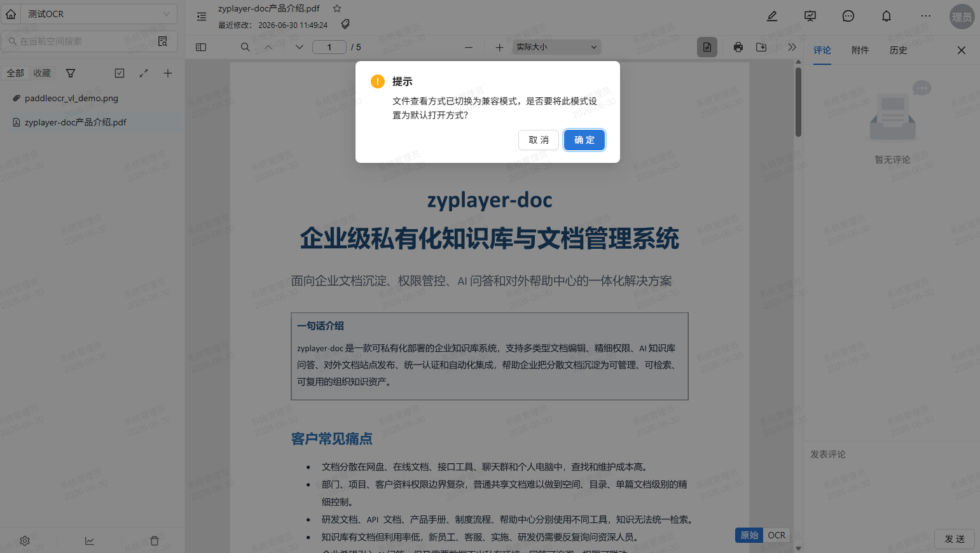This screenshot has width=980, height=553.
Task: Click the advanced search document icon
Action: coord(163,41)
